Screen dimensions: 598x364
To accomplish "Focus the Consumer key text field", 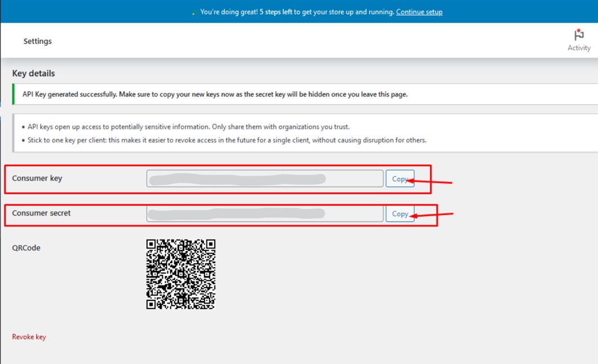I will 265,179.
